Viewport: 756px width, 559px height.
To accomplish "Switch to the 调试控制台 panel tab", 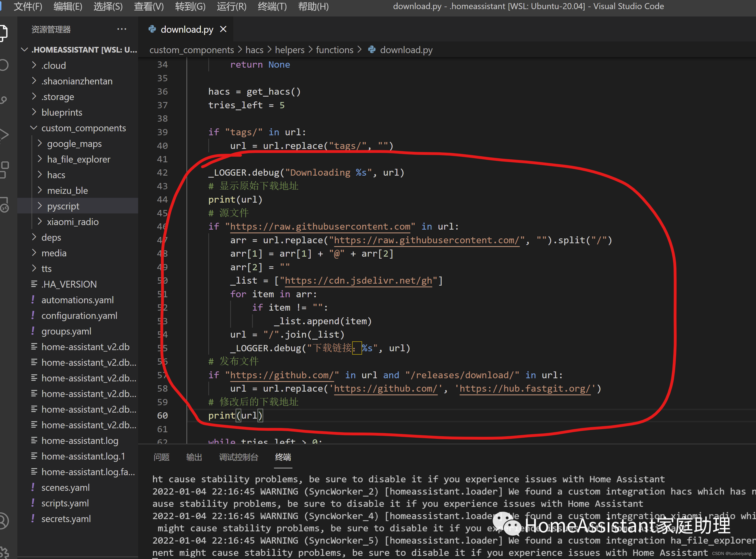I will click(238, 457).
